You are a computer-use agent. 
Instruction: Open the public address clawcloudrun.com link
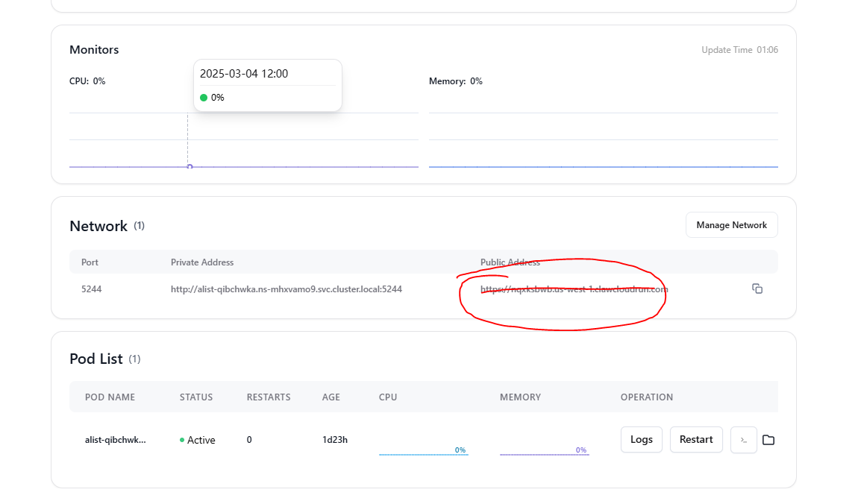pyautogui.click(x=574, y=289)
